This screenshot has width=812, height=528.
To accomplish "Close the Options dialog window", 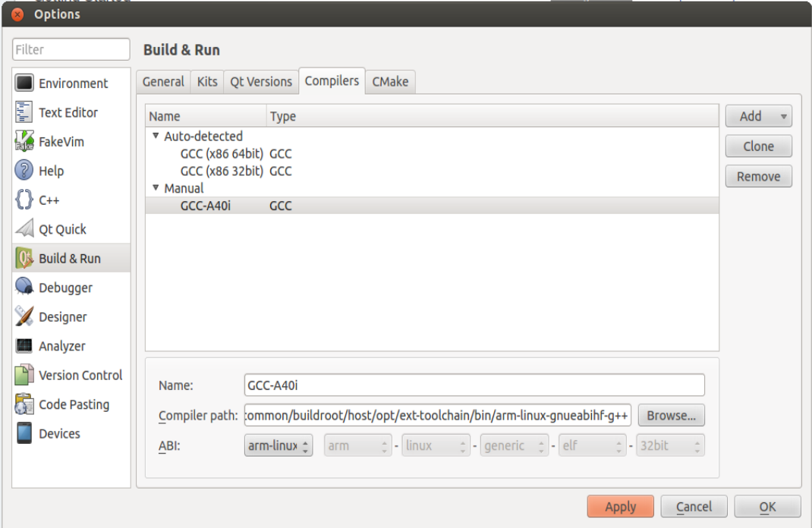I will point(17,14).
